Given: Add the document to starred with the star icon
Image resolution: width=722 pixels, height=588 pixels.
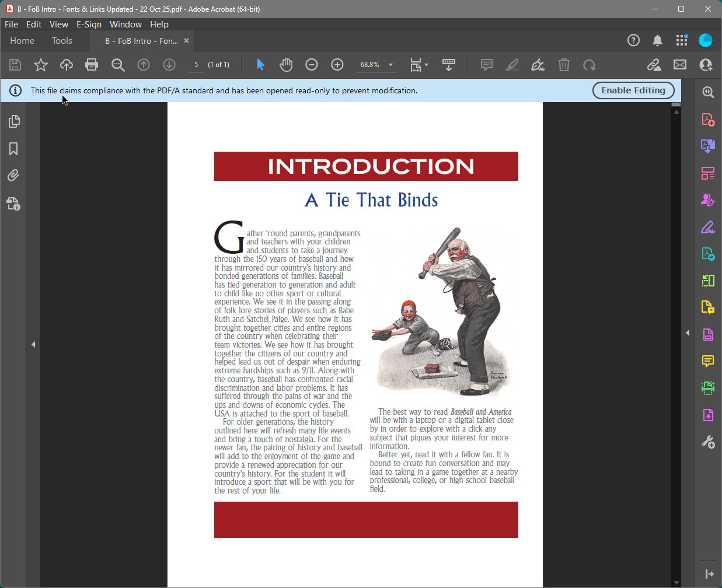Looking at the screenshot, I should (40, 65).
